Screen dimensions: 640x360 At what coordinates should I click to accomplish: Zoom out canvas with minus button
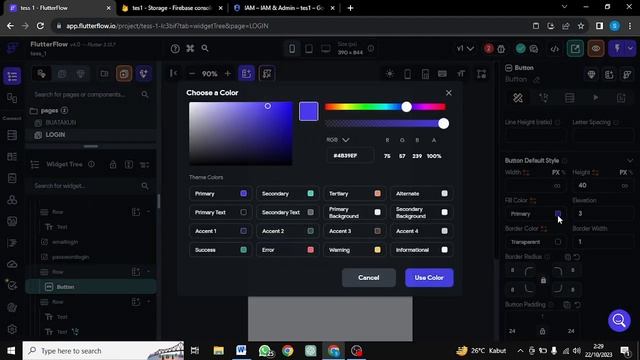click(x=191, y=74)
